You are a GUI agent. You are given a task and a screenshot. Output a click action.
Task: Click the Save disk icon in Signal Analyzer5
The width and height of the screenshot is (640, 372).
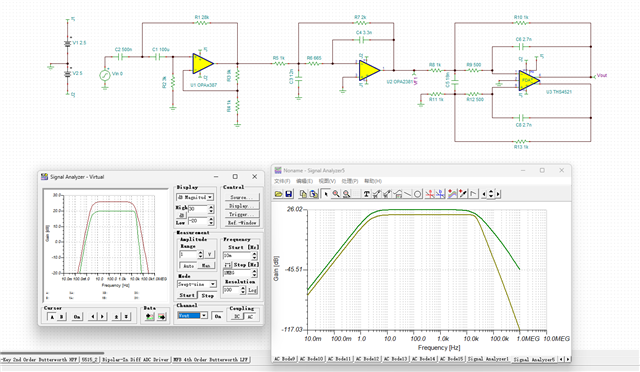289,194
